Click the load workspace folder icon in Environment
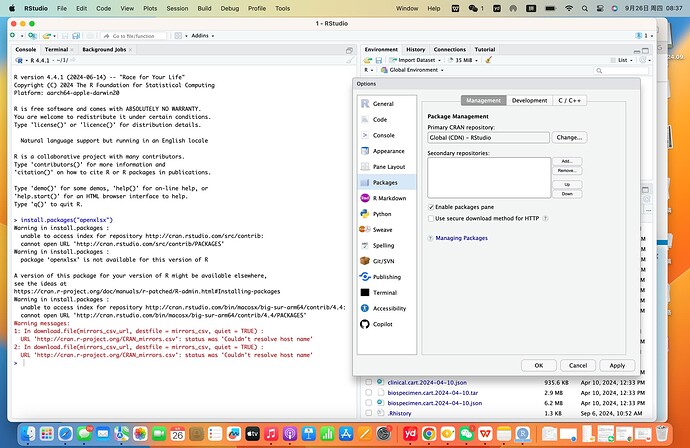The height and width of the screenshot is (448, 690). click(x=368, y=60)
